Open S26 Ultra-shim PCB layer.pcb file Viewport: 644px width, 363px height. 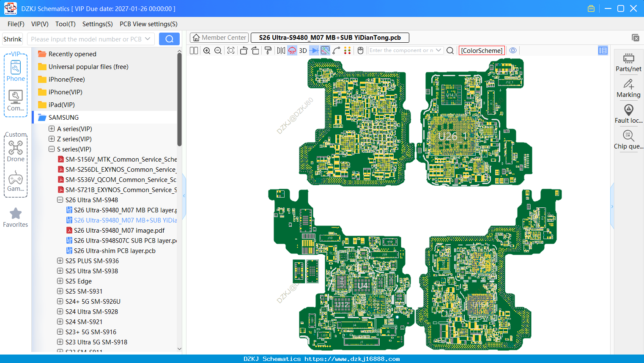(115, 250)
